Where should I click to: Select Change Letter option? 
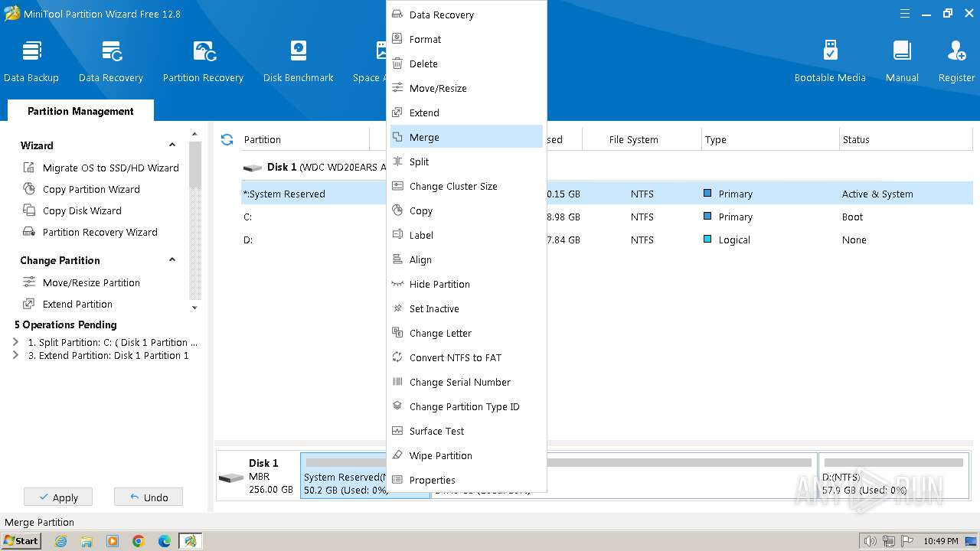(x=466, y=333)
